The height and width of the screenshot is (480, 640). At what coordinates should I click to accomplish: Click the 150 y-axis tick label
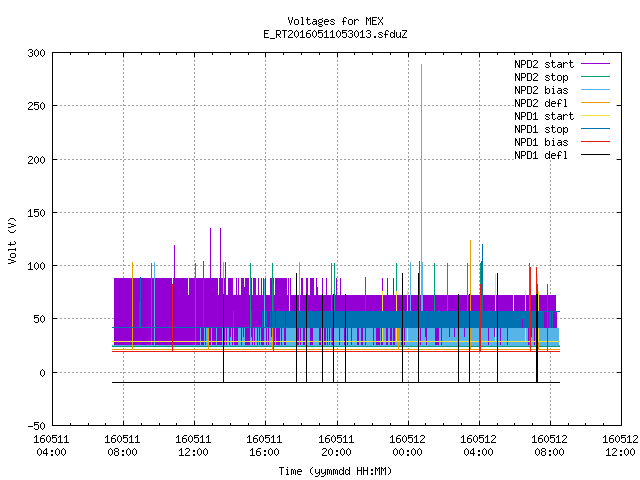coord(36,213)
